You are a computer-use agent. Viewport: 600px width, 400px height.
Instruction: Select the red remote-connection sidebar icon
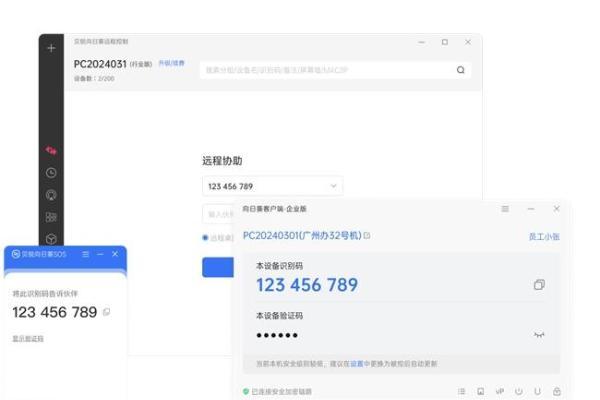click(x=51, y=150)
